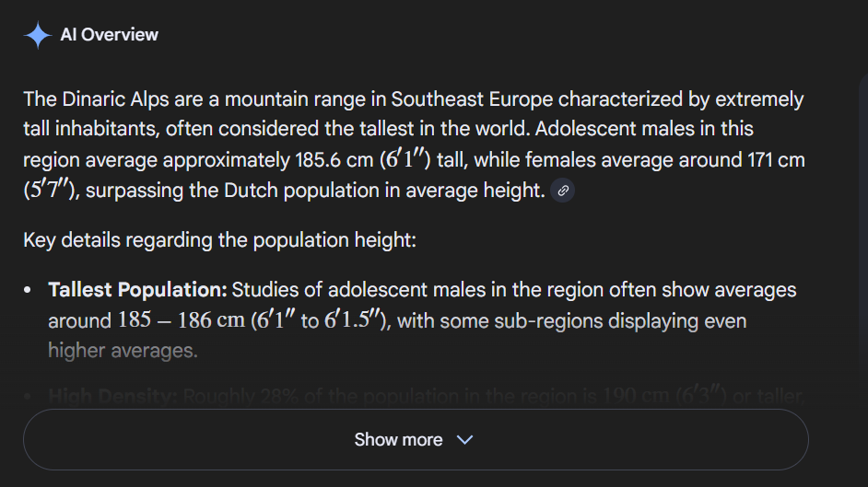
Task: Click the words "Dinaric Alps" in first sentence
Action: (116, 99)
